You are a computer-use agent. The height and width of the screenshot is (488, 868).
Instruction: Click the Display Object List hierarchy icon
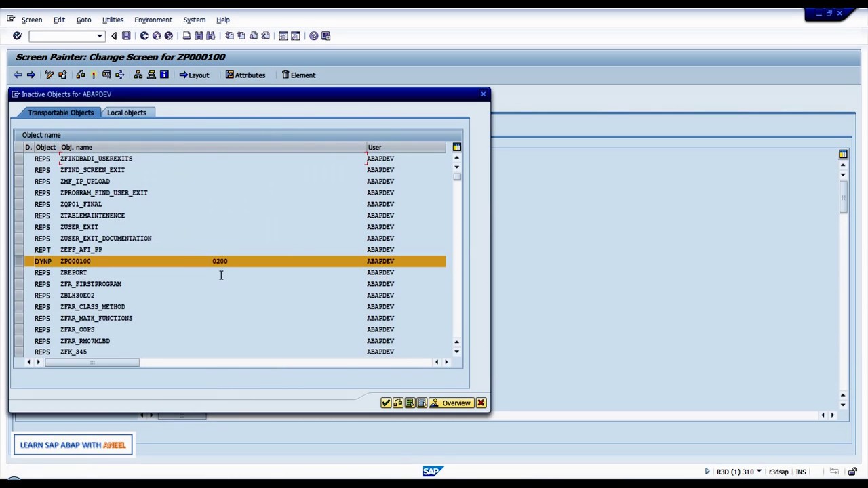point(138,75)
